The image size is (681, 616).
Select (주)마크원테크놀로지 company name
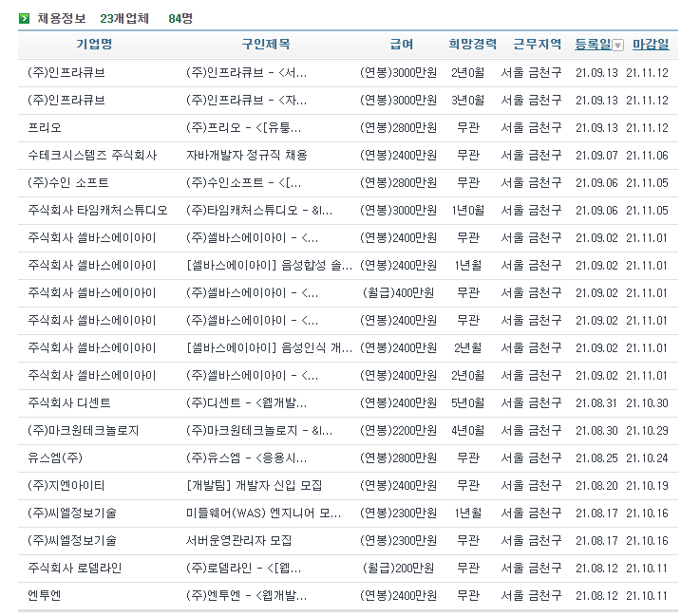[83, 430]
